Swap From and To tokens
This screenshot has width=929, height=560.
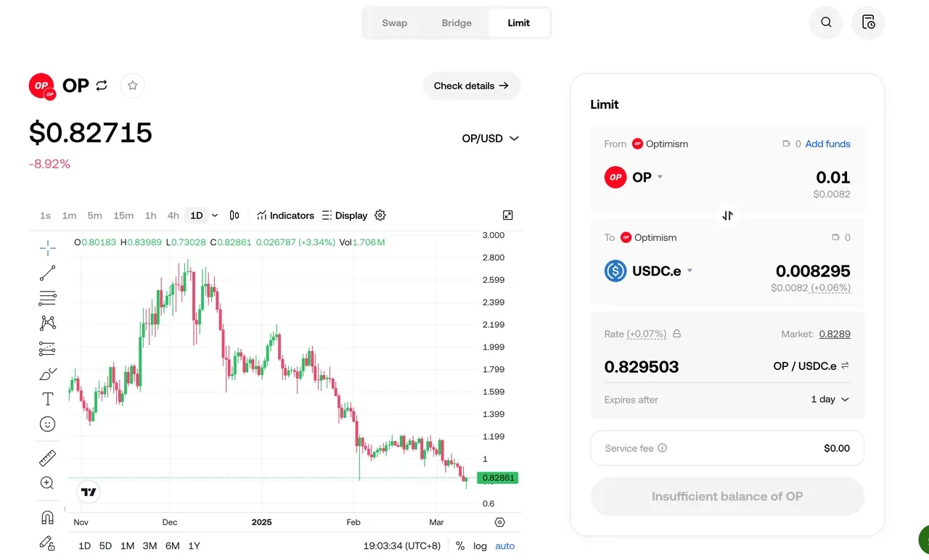[727, 215]
